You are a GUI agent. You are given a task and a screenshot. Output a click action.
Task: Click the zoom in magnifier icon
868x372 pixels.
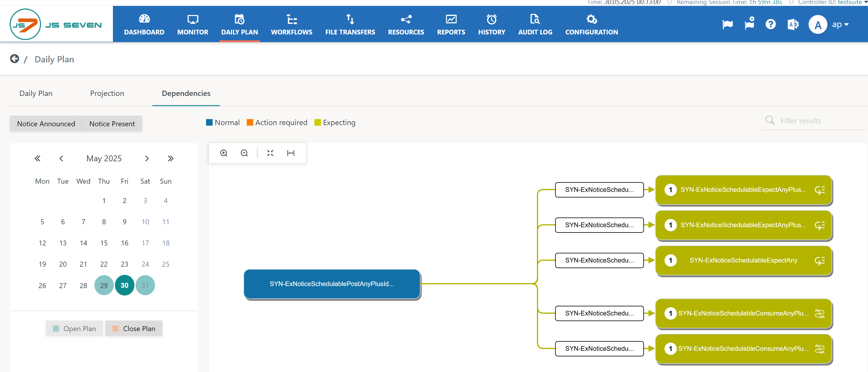223,153
